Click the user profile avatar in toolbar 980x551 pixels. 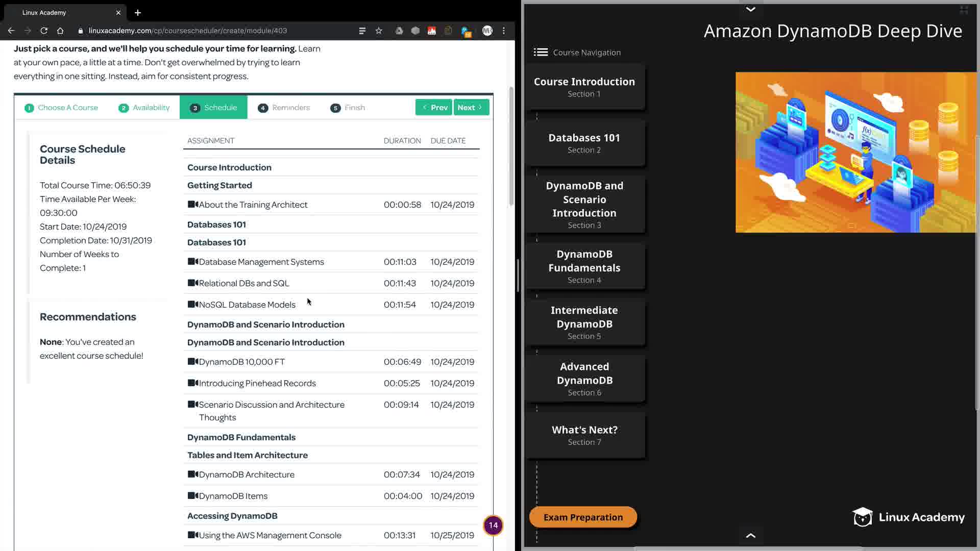(487, 31)
